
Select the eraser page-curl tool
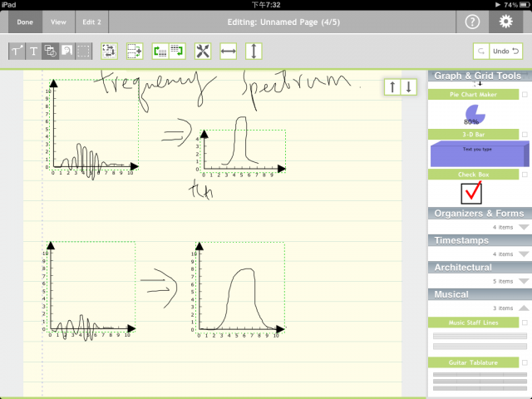66,52
